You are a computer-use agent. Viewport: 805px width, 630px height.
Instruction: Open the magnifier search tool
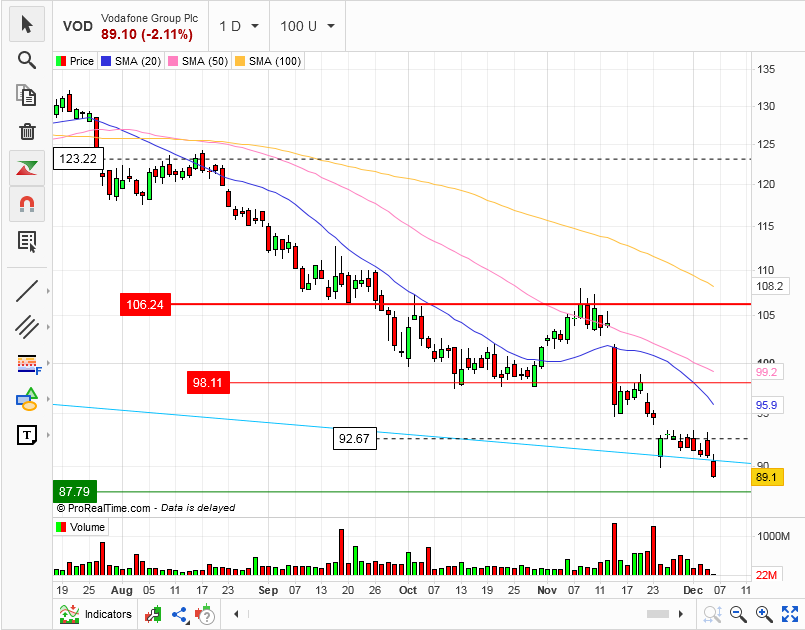coord(27,60)
